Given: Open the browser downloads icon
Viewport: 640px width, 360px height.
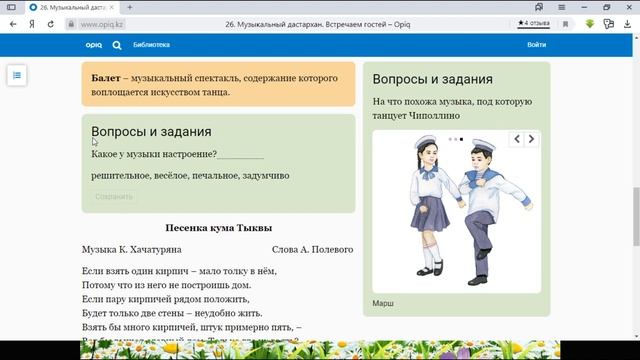Looking at the screenshot, I should pos(627,24).
